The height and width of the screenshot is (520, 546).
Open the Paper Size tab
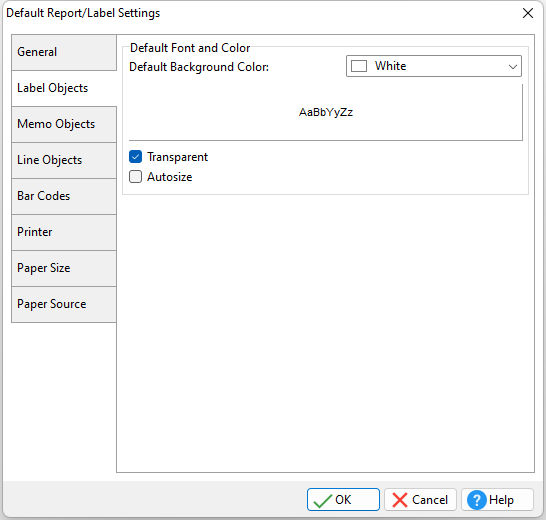coord(64,268)
